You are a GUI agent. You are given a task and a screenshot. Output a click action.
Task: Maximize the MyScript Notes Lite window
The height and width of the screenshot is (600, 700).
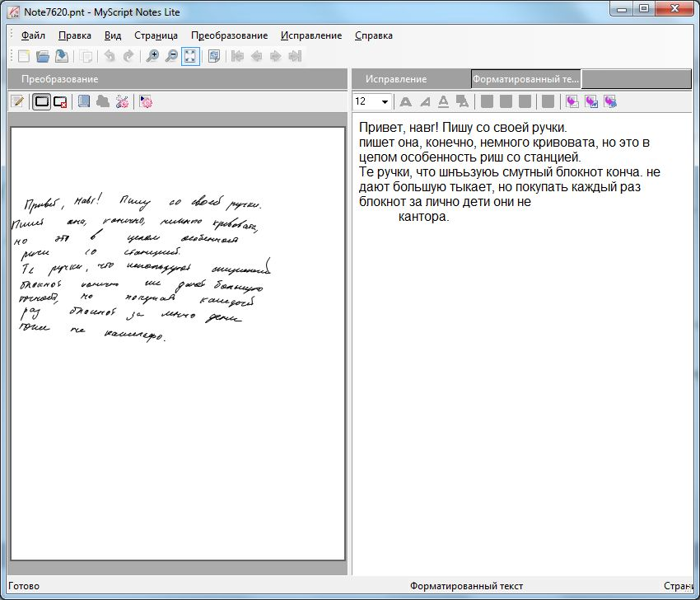click(x=644, y=9)
